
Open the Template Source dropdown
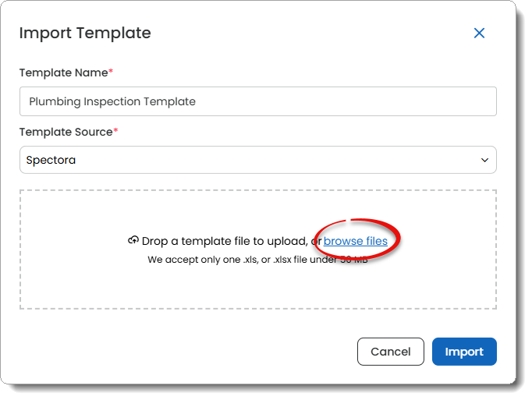[x=257, y=161]
